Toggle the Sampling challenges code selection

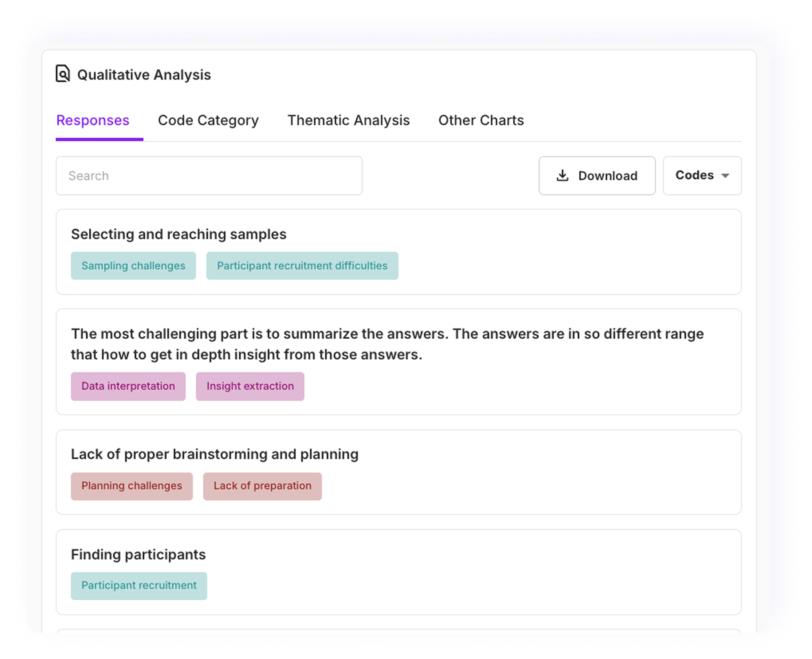pyautogui.click(x=133, y=266)
